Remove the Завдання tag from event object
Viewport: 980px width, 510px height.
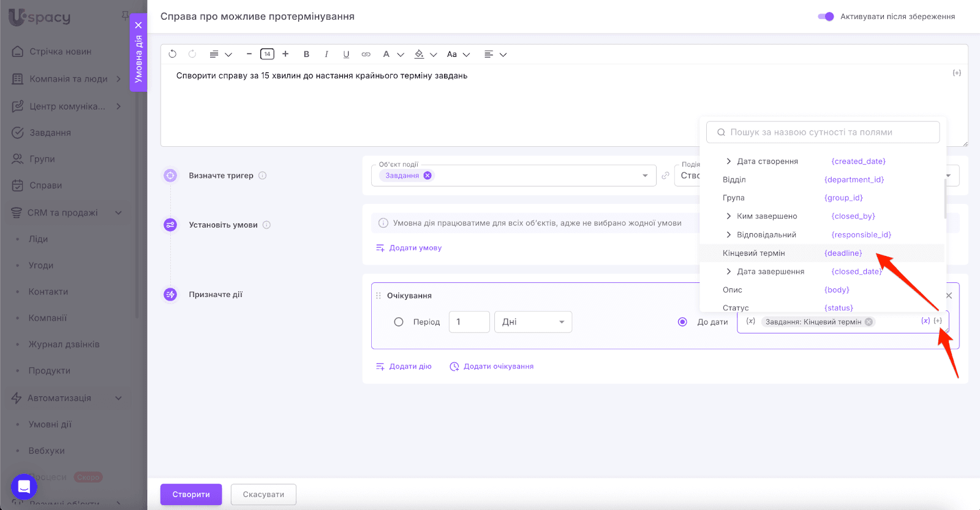click(428, 176)
